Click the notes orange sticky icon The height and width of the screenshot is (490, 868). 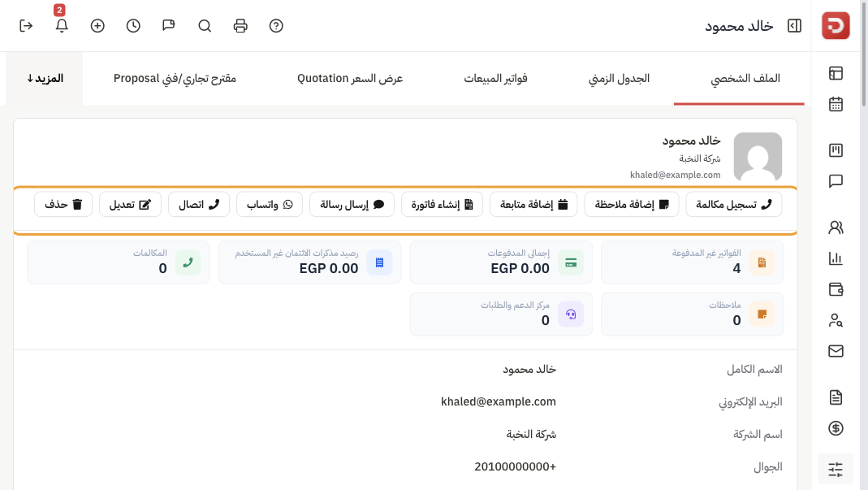click(762, 314)
